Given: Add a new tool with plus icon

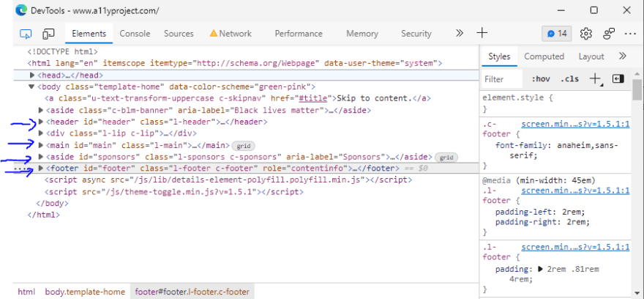Looking at the screenshot, I should point(482,33).
